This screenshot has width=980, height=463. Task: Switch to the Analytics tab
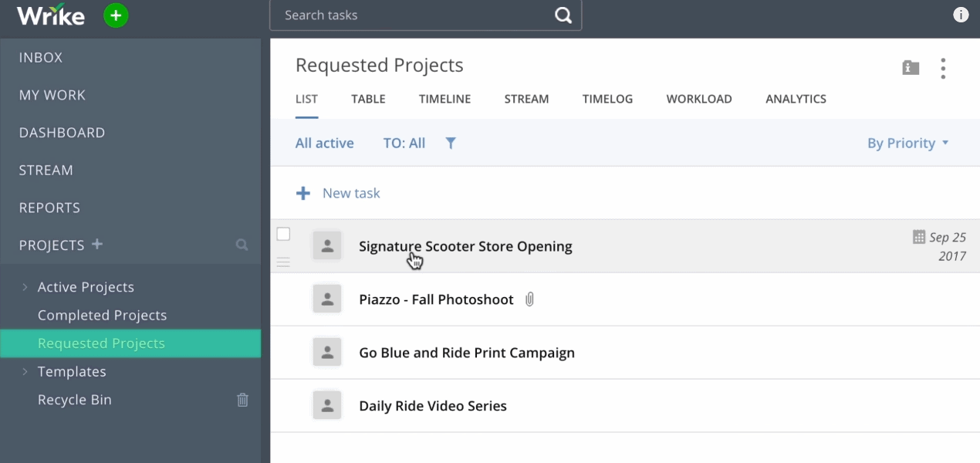pos(796,99)
